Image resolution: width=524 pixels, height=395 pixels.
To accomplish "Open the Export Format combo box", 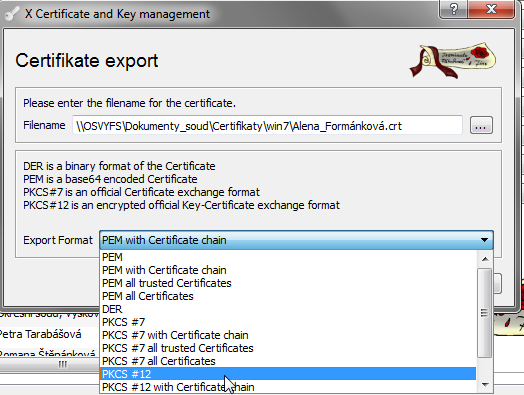I will [296, 240].
